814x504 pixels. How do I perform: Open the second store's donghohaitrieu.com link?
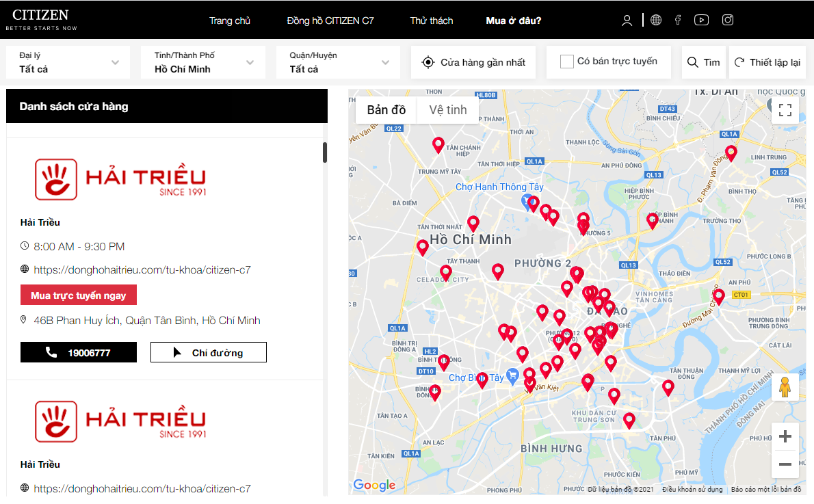tap(142, 488)
